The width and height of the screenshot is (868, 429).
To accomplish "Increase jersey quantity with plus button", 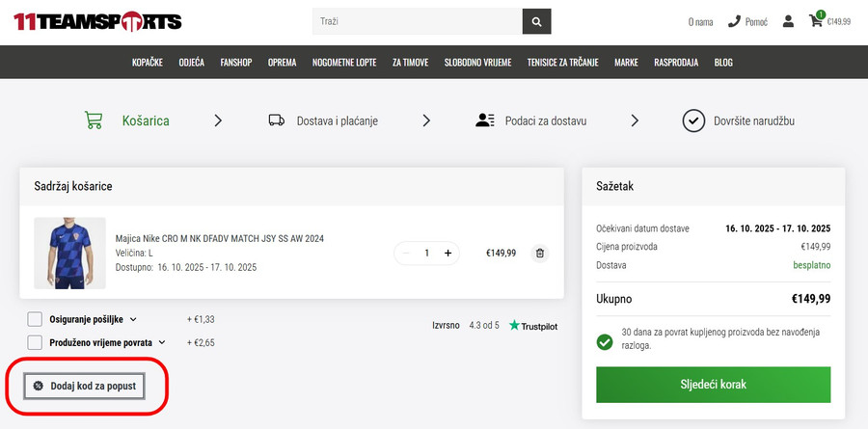I will point(448,253).
